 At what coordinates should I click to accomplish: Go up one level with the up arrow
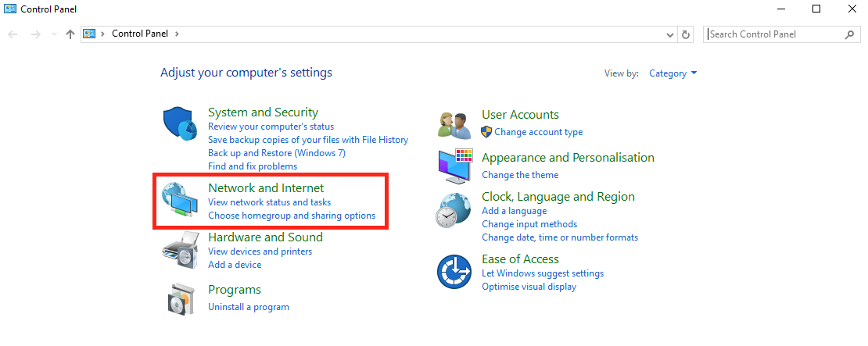pos(70,34)
